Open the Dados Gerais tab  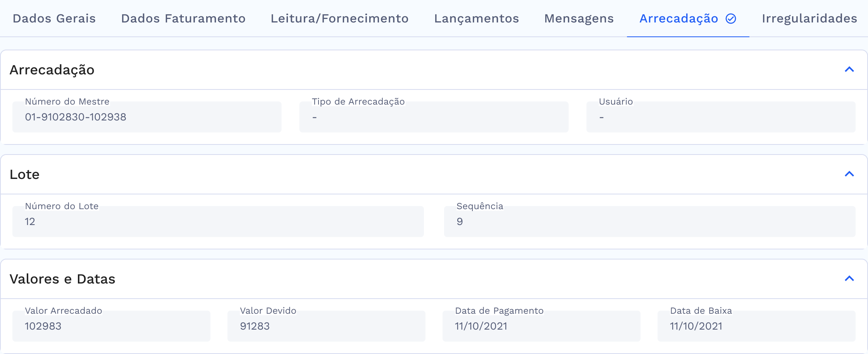point(54,19)
